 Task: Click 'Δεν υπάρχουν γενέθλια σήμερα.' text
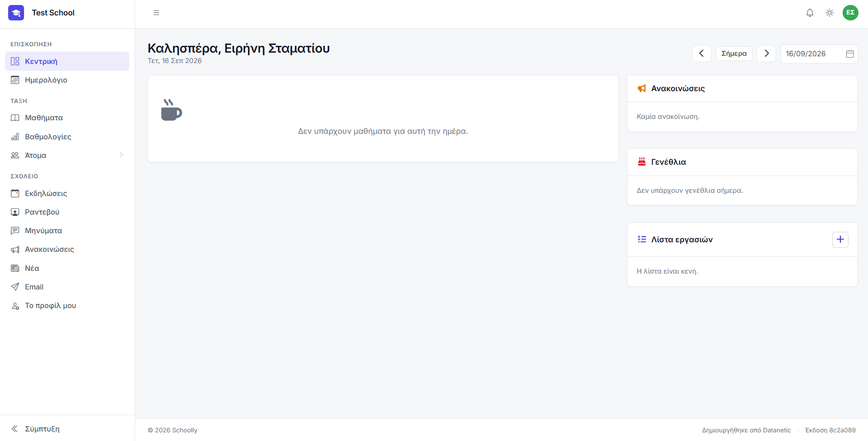690,191
